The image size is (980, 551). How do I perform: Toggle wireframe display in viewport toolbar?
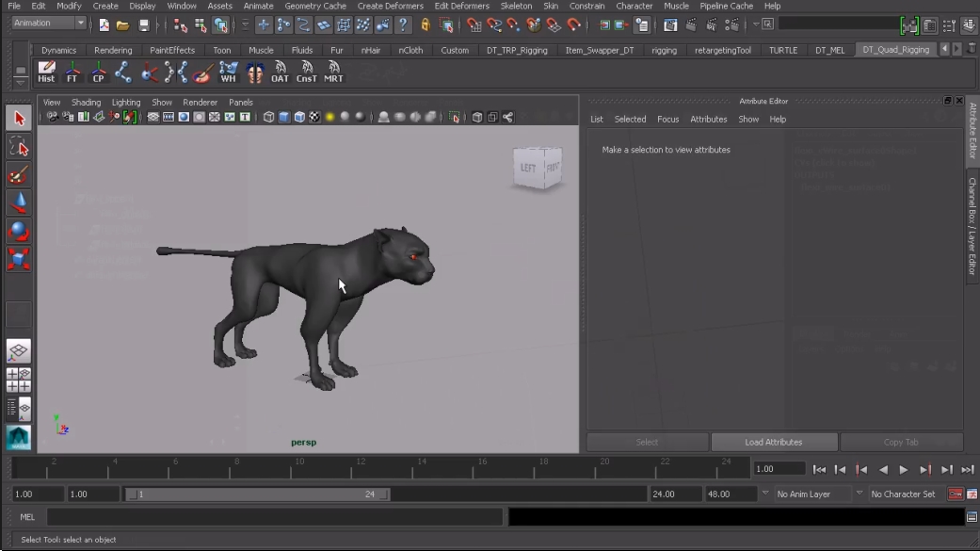pyautogui.click(x=268, y=118)
